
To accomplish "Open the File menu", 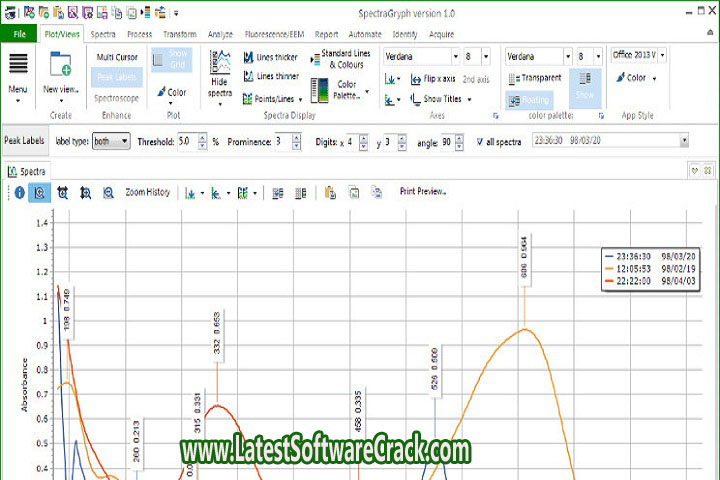I will (x=18, y=33).
